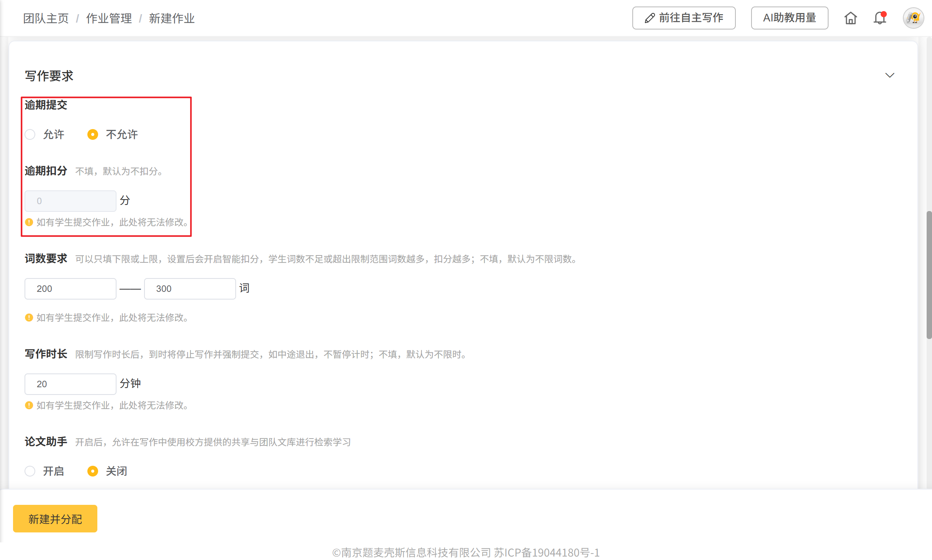Select 关闭 for 论文助手
The image size is (932, 560).
coord(93,471)
